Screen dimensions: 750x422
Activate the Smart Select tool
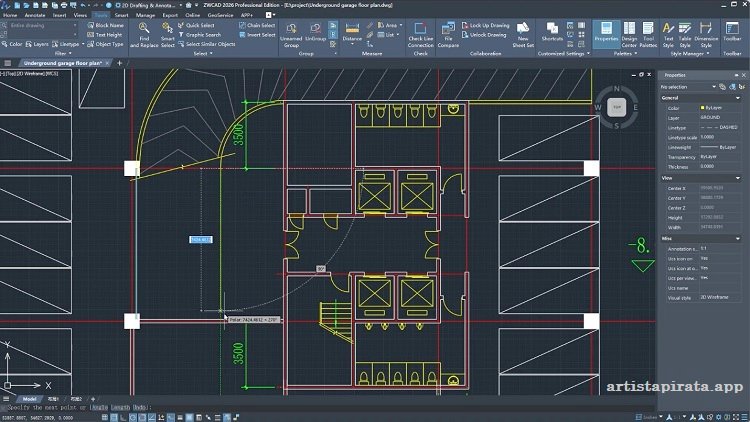point(168,34)
